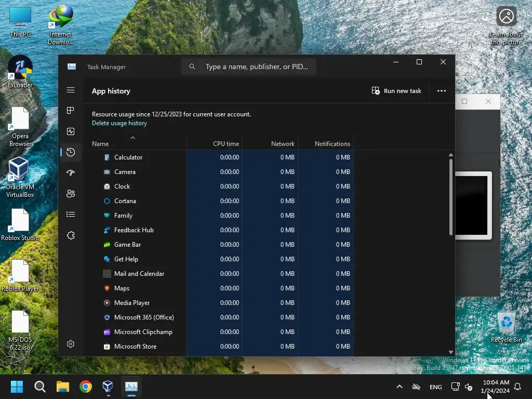Open Startup apps gauge icon in sidebar
Viewport: 532px width, 399px height.
(71, 172)
